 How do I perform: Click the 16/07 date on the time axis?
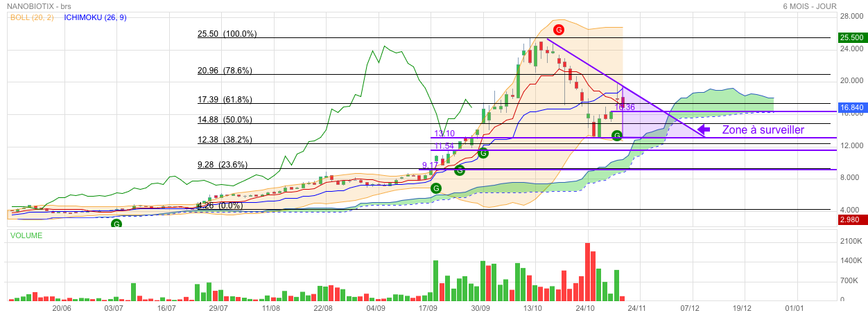pyautogui.click(x=166, y=307)
